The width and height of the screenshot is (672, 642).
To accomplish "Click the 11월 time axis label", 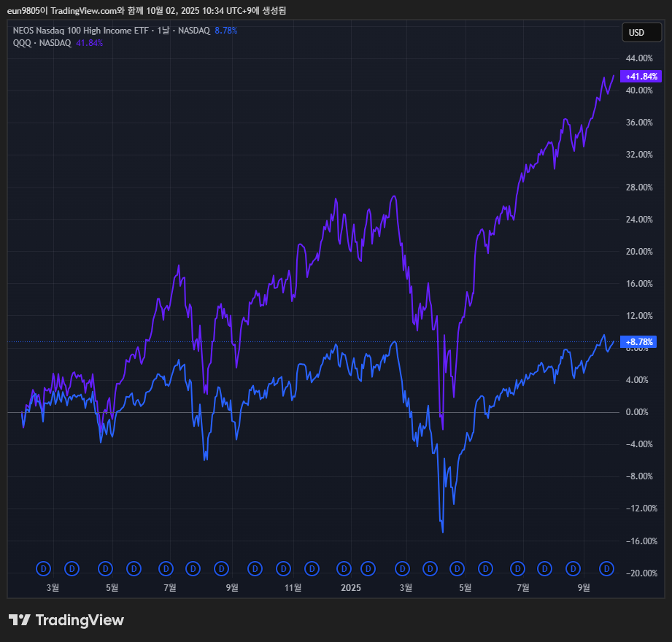I will point(293,587).
